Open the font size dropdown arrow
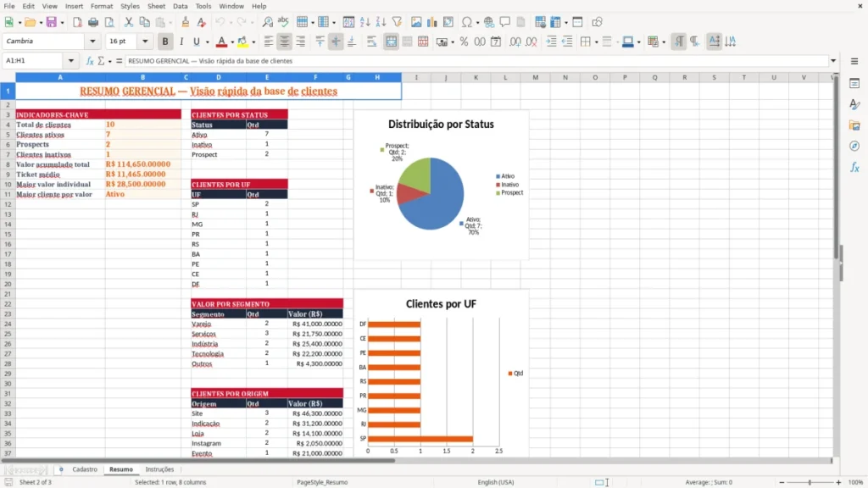The height and width of the screenshot is (488, 868). tap(145, 42)
